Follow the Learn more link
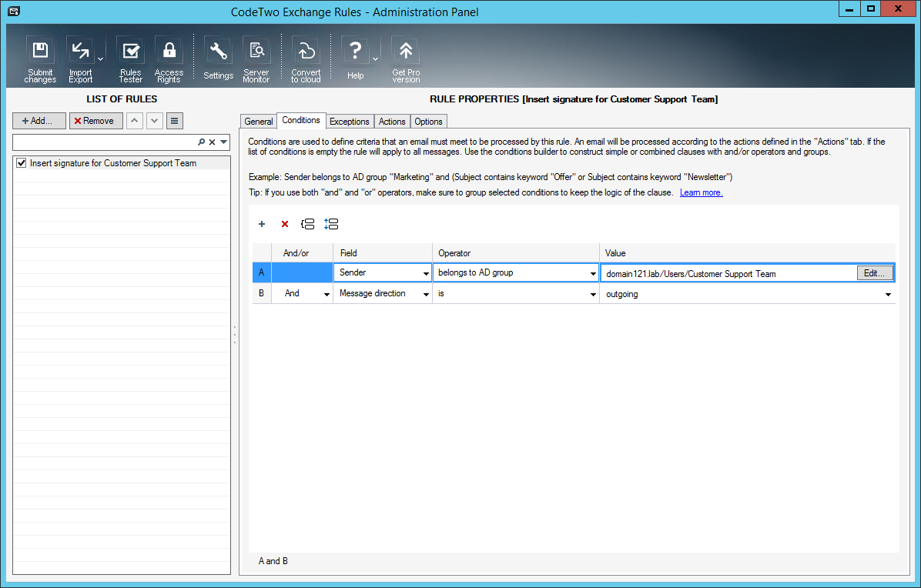Screen dimensions: 921x588 (x=702, y=192)
